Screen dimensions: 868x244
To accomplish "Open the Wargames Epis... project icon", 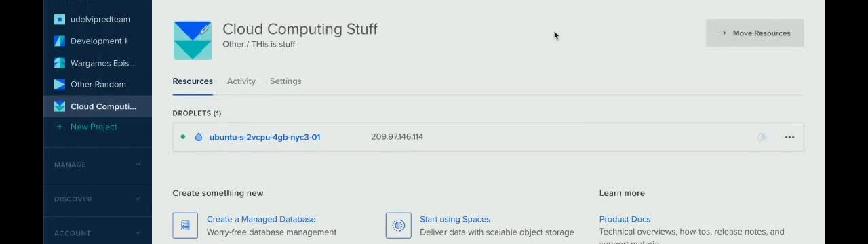I will click(x=60, y=63).
